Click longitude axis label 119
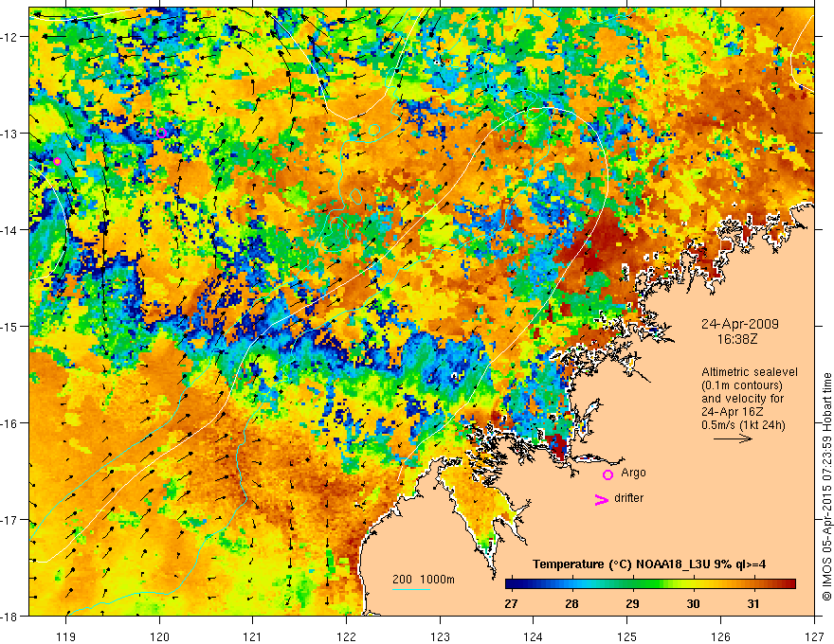Image resolution: width=834 pixels, height=644 pixels. click(x=65, y=636)
